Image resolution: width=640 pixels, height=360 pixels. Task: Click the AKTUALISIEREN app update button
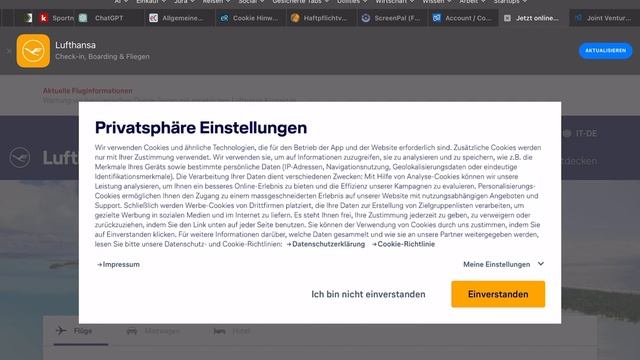tap(605, 51)
